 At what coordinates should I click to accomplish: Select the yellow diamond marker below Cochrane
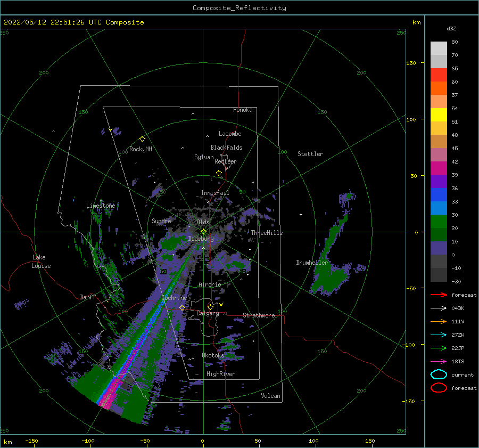pyautogui.click(x=182, y=307)
